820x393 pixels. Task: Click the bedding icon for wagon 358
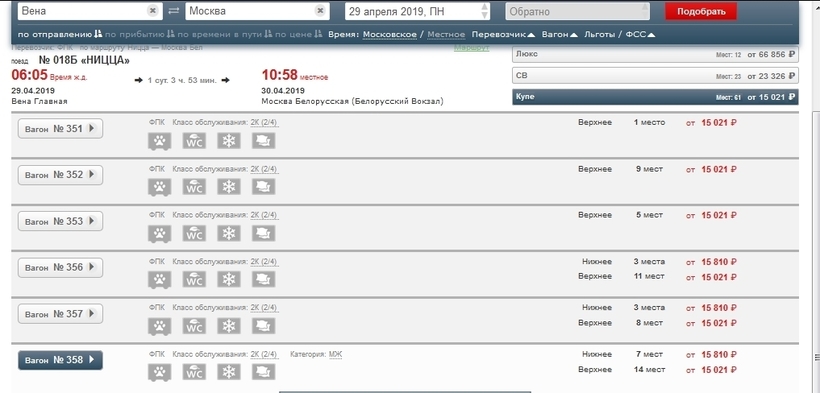tap(263, 372)
